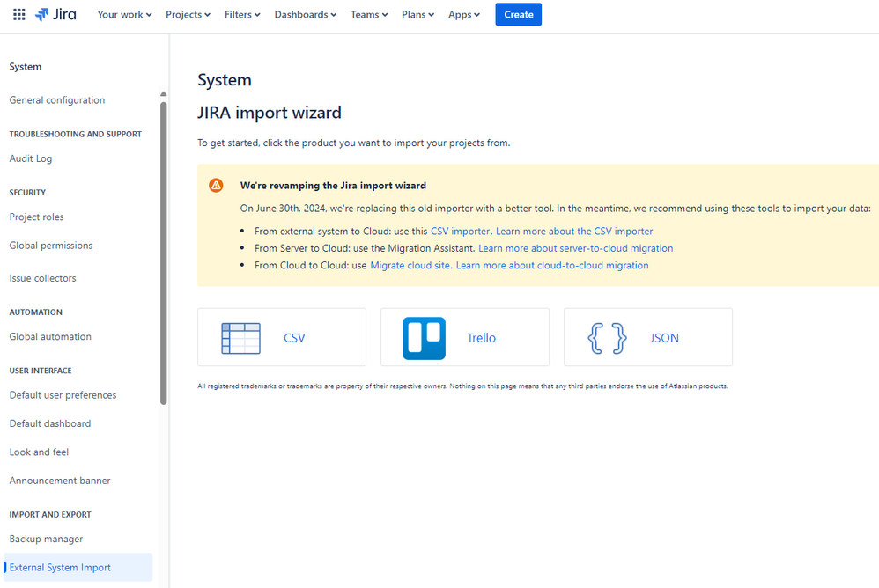Expand the Apps menu
The width and height of the screenshot is (879, 588).
tap(463, 15)
